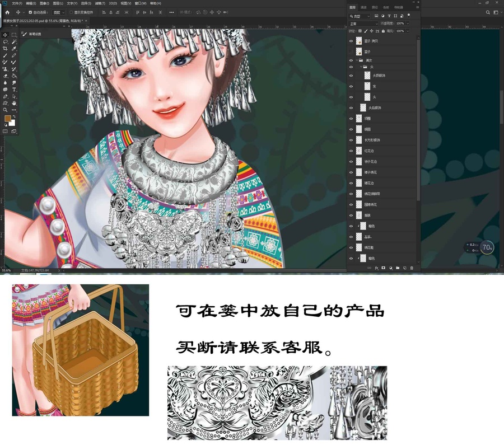
Task: Click the 55.6% zoom field in status bar
Action: [x=6, y=270]
